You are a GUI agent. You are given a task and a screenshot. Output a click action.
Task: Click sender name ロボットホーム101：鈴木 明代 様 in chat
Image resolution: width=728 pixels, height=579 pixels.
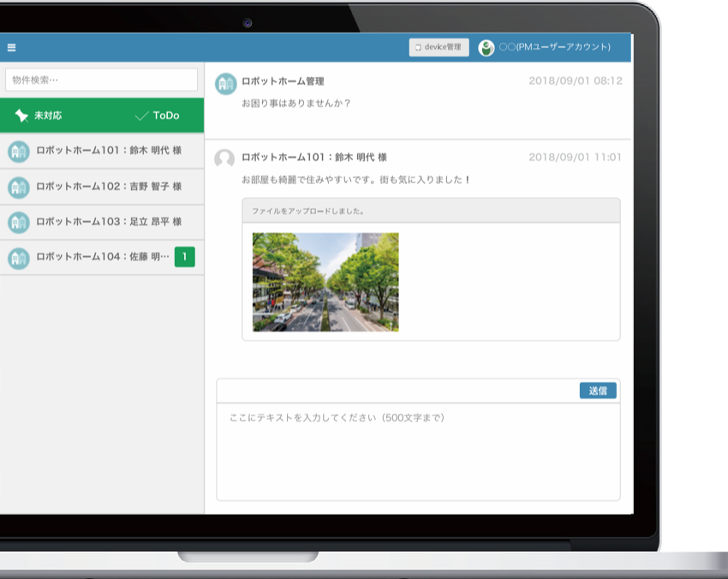click(x=314, y=158)
